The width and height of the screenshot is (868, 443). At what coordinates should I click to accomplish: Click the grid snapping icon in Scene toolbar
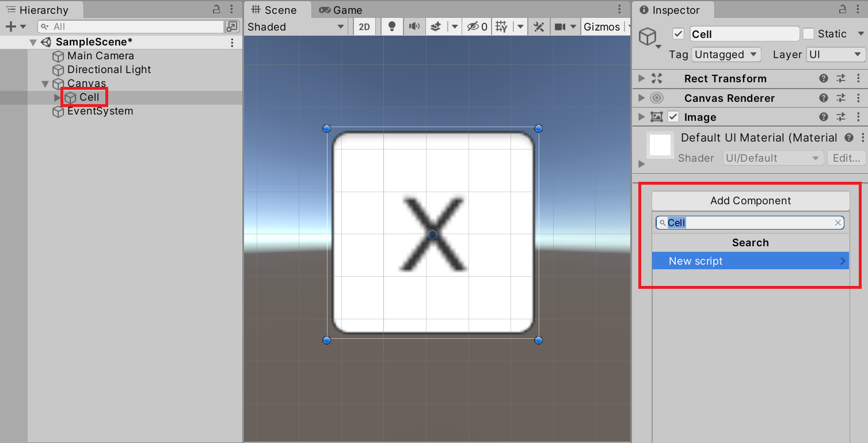[x=501, y=26]
